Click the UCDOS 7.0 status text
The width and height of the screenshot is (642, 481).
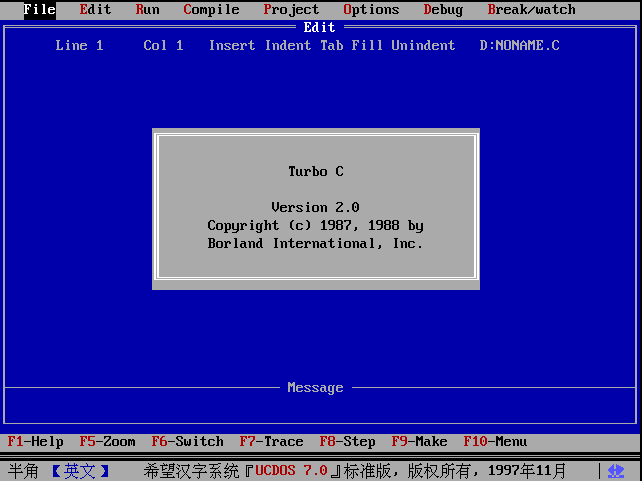click(292, 471)
